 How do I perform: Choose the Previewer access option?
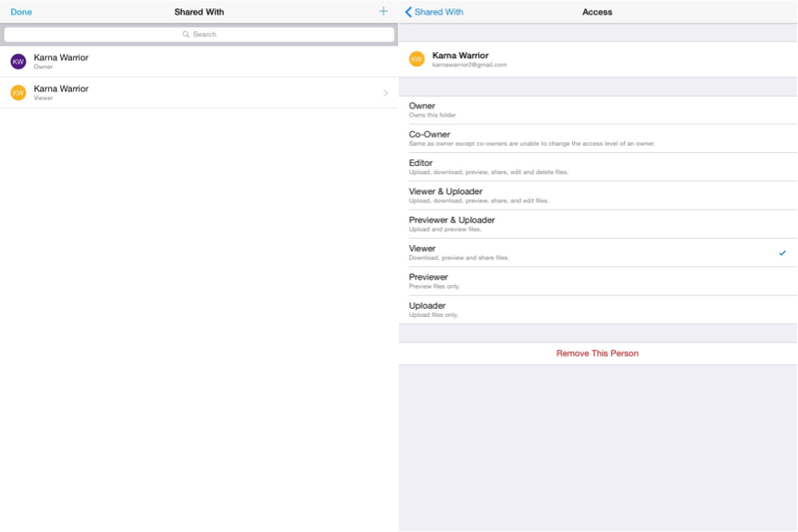[428, 281]
